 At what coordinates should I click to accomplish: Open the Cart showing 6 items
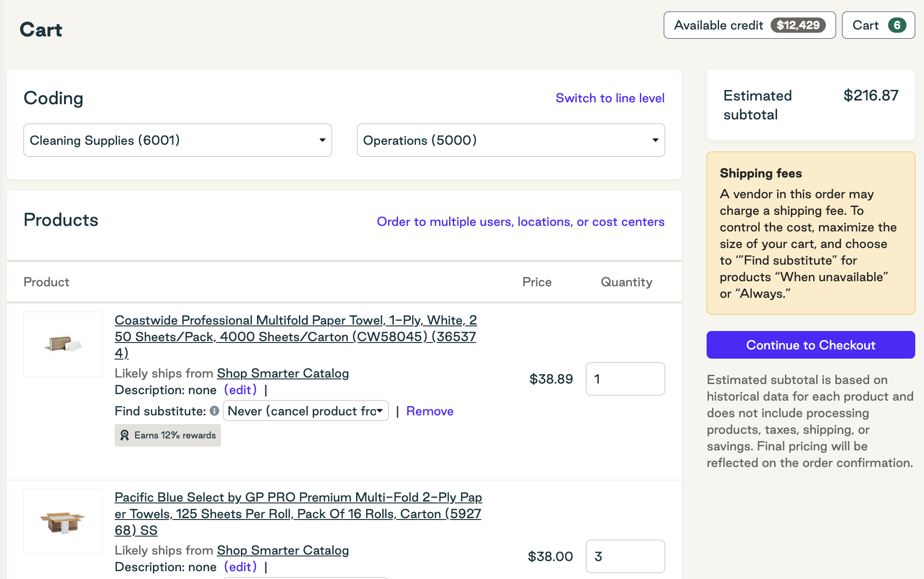click(x=877, y=25)
